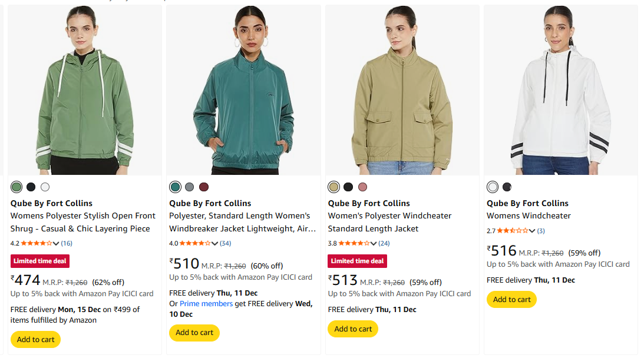Screen dimensions: 644x358
Task: Click the Limited time deal badge on khaki jacket
Action: point(357,261)
